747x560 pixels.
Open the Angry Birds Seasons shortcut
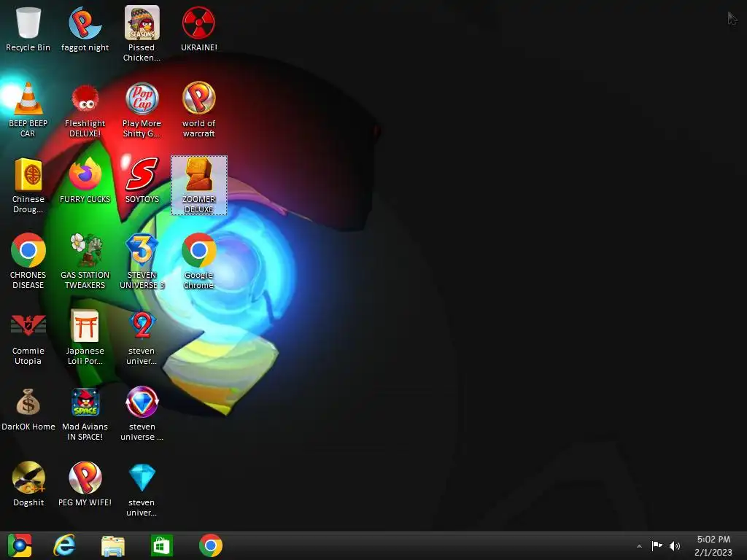(142, 34)
